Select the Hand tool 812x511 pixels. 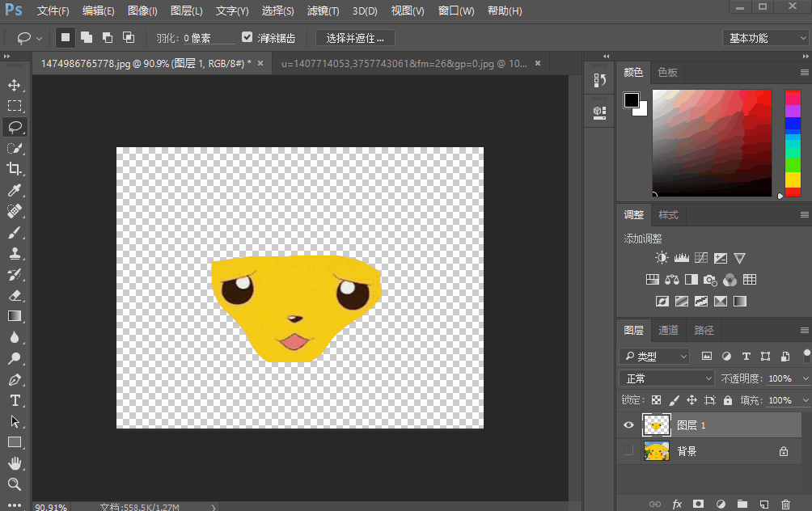point(15,463)
